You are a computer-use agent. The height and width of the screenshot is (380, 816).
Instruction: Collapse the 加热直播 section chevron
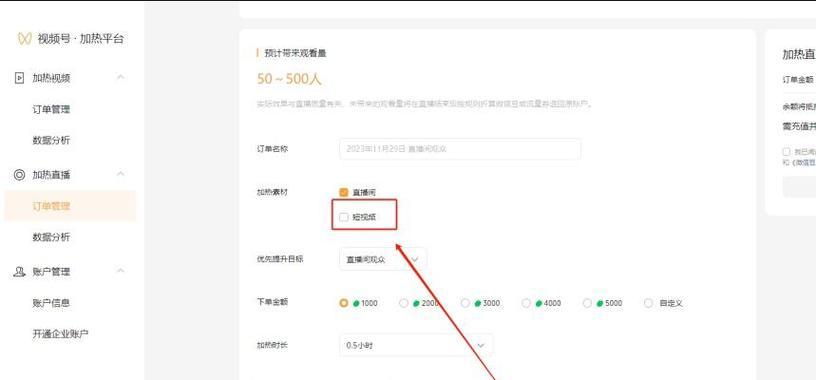[x=121, y=174]
